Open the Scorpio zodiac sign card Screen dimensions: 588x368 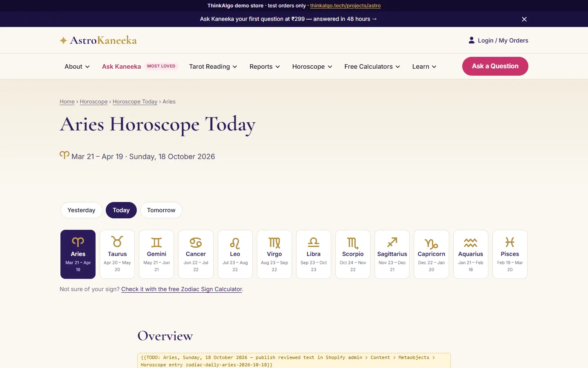(x=353, y=254)
